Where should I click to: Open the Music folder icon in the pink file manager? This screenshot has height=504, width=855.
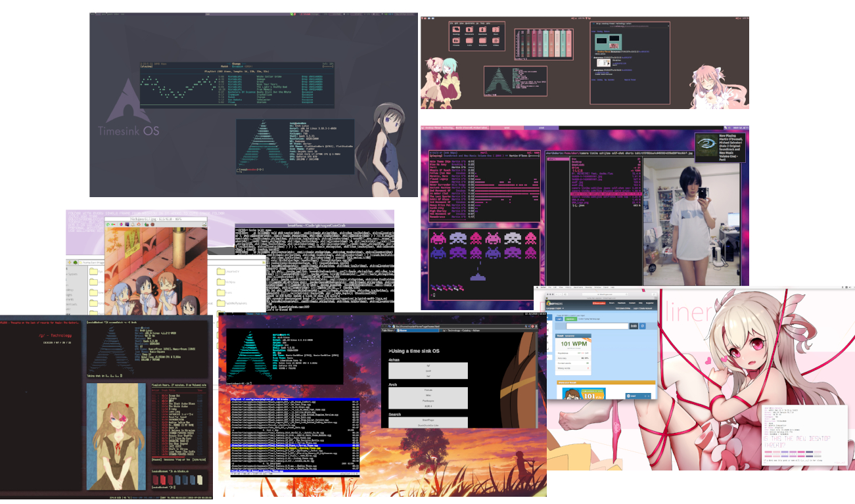click(496, 30)
